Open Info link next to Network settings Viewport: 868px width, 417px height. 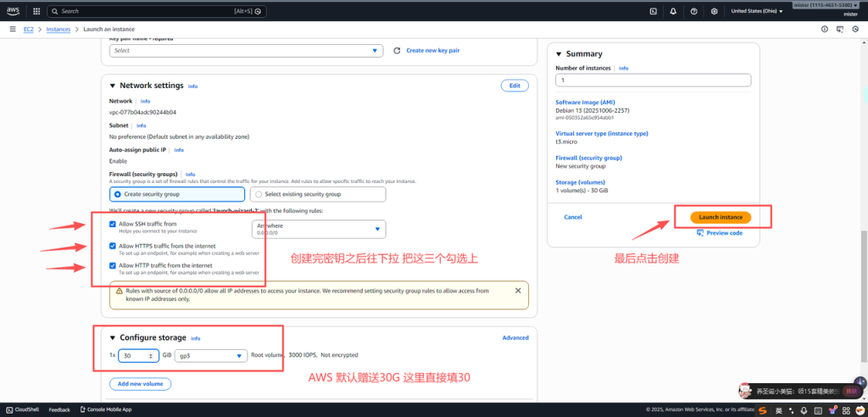[x=192, y=86]
